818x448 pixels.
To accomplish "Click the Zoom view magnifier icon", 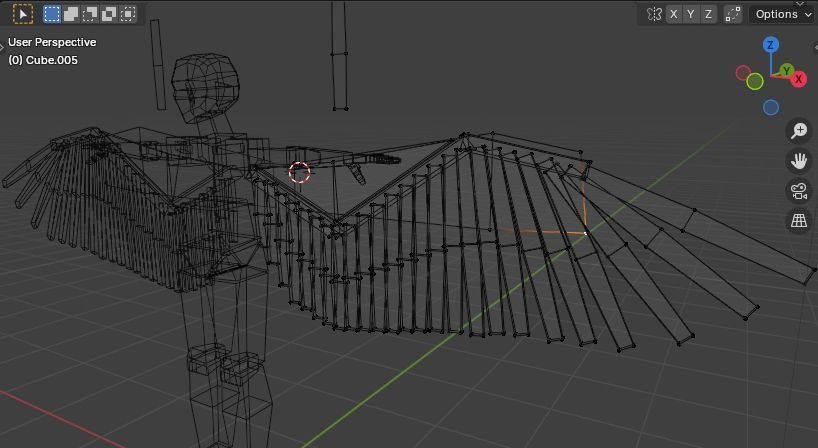I will [x=799, y=130].
